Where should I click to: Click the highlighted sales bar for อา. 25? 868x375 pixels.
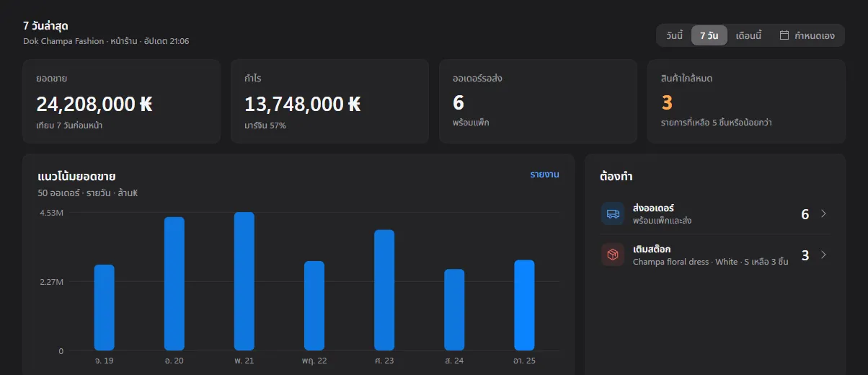(x=524, y=306)
